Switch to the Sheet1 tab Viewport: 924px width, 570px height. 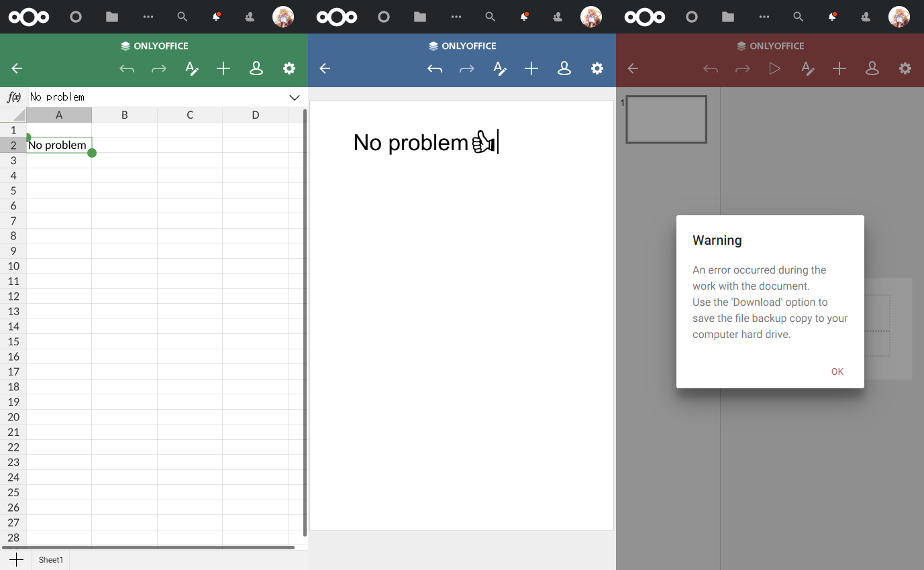[x=50, y=559]
